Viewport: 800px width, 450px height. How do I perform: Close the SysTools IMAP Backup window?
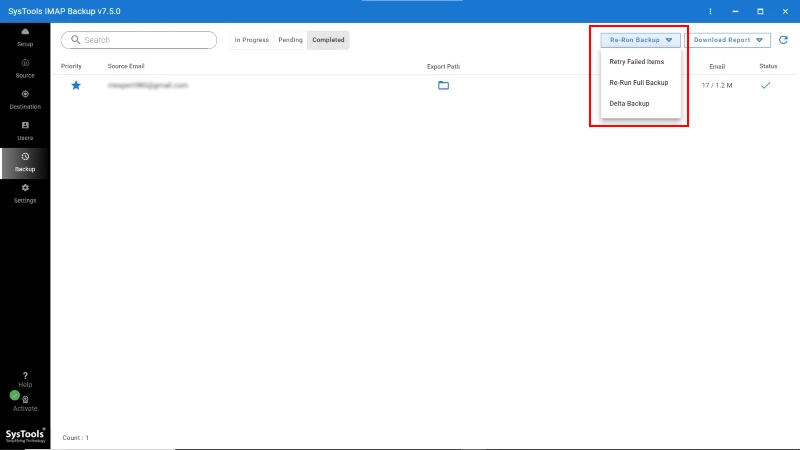coord(785,11)
